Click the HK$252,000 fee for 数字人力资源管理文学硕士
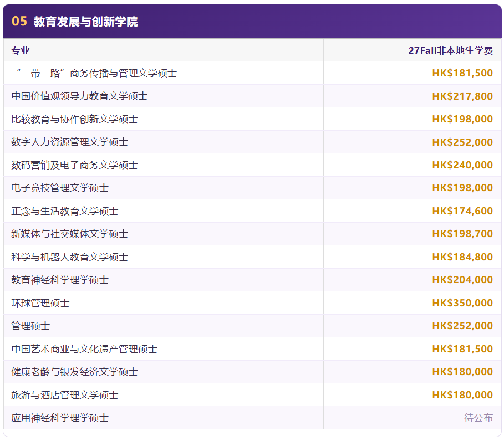Screen dimensions: 504x441 462,142
